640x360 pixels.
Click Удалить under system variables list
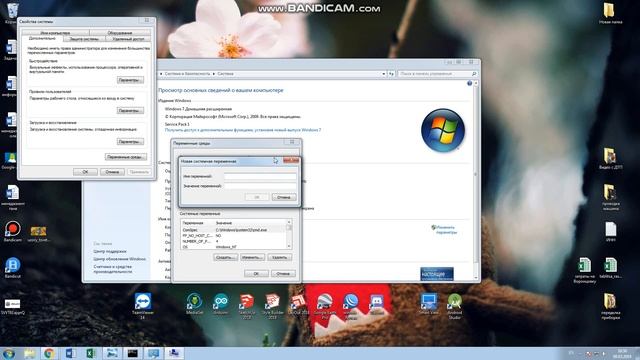(280, 258)
